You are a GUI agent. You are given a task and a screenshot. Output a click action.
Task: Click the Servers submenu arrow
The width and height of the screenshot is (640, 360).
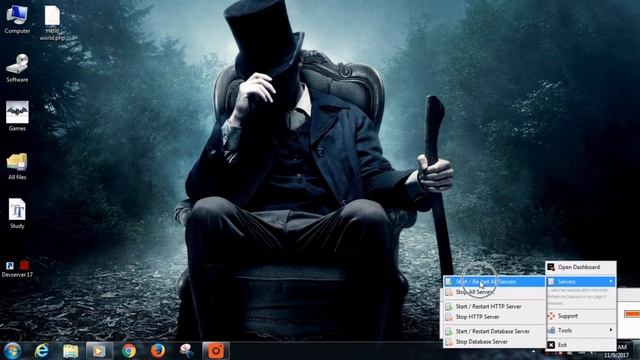click(x=611, y=281)
